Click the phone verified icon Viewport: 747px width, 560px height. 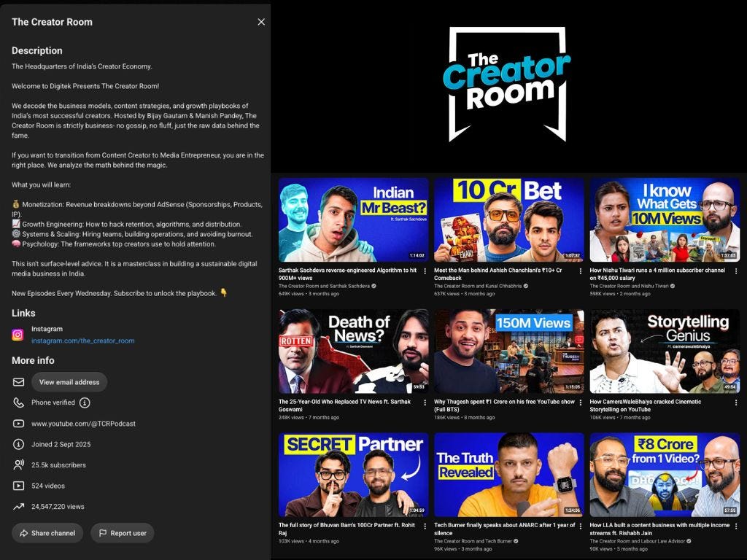coord(18,402)
